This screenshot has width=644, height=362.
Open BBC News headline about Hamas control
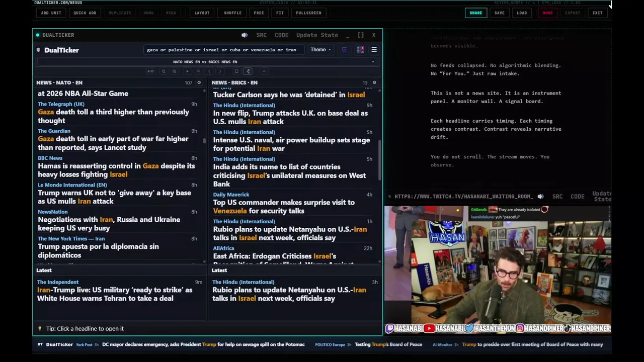[x=116, y=170]
